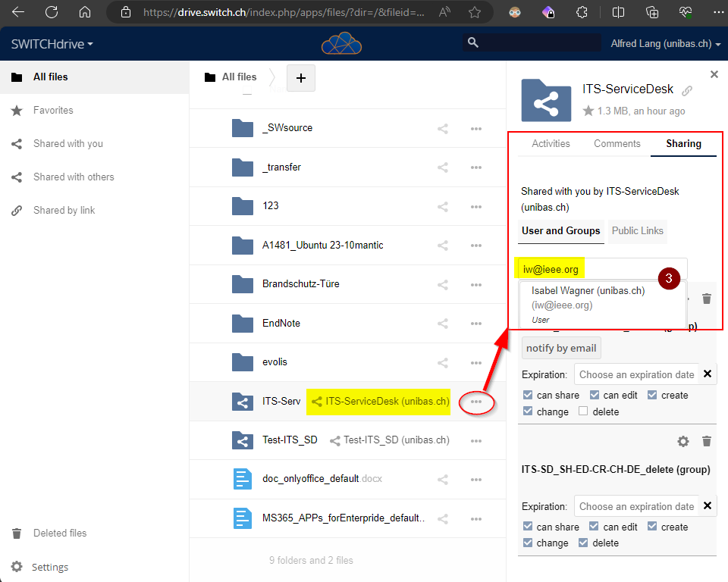
Task: Click share icon for Brandschutz-Türe folder
Action: click(442, 284)
